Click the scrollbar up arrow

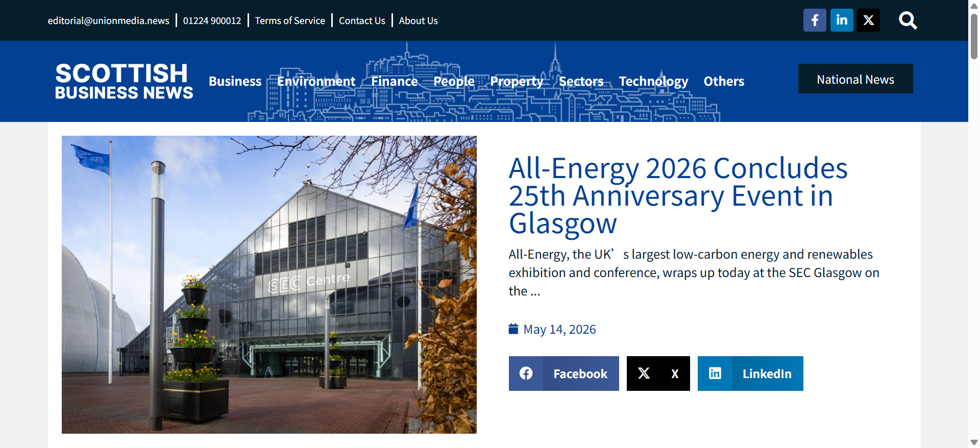click(x=974, y=6)
